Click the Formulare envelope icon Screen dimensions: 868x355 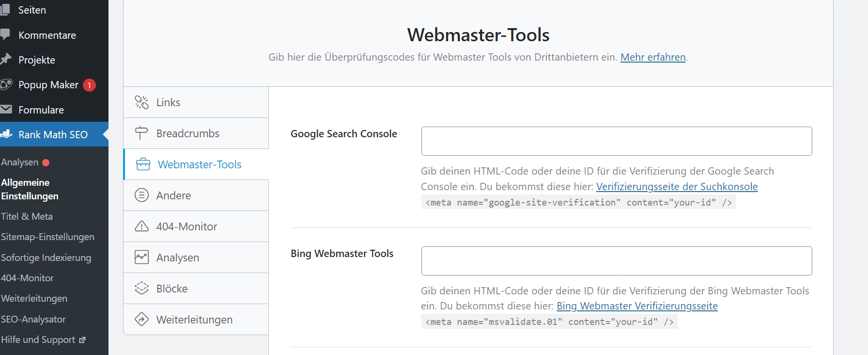coord(6,110)
